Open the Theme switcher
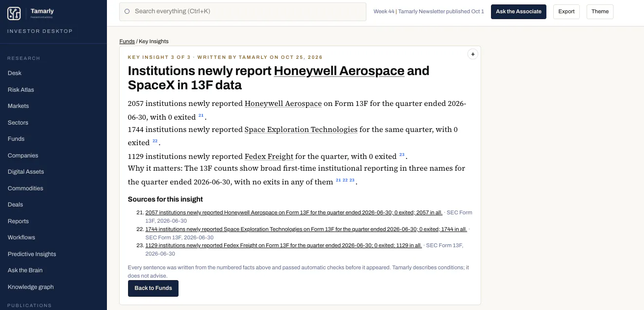This screenshot has width=644, height=310. click(600, 12)
